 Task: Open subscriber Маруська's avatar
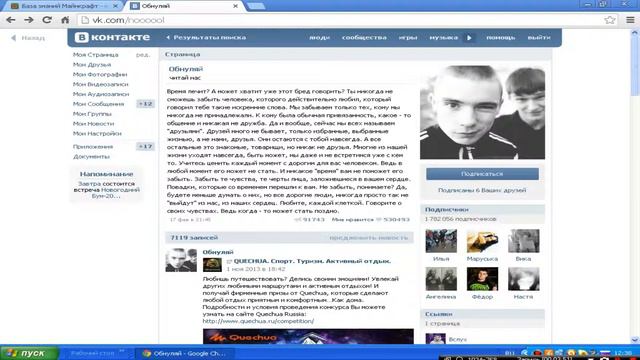[x=482, y=241]
